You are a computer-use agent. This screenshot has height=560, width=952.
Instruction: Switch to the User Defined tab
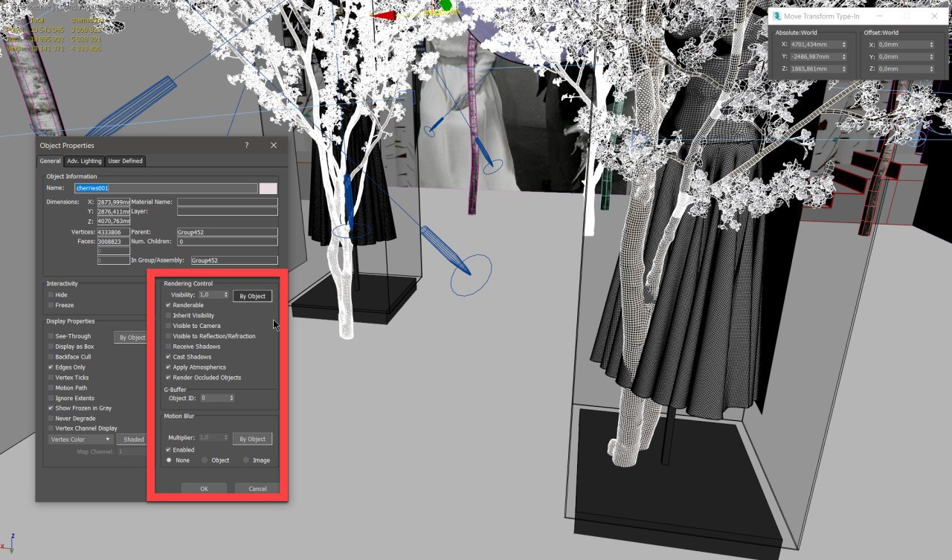point(125,161)
